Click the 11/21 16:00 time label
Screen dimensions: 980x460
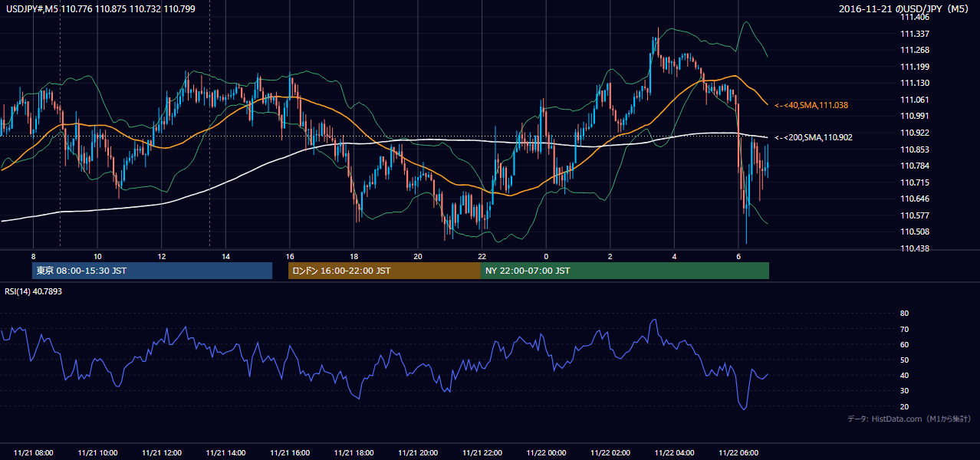point(290,453)
